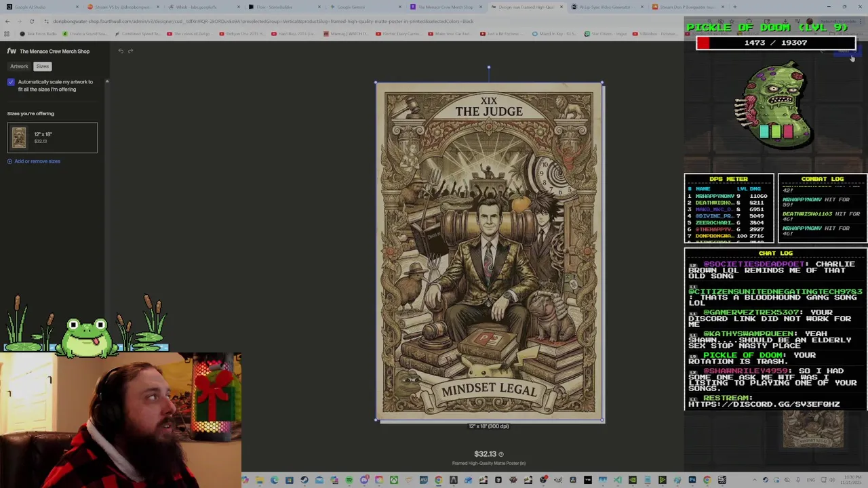Screen dimensions: 868x488
Task: Click the sidebar scroll up arrow
Action: (x=106, y=81)
